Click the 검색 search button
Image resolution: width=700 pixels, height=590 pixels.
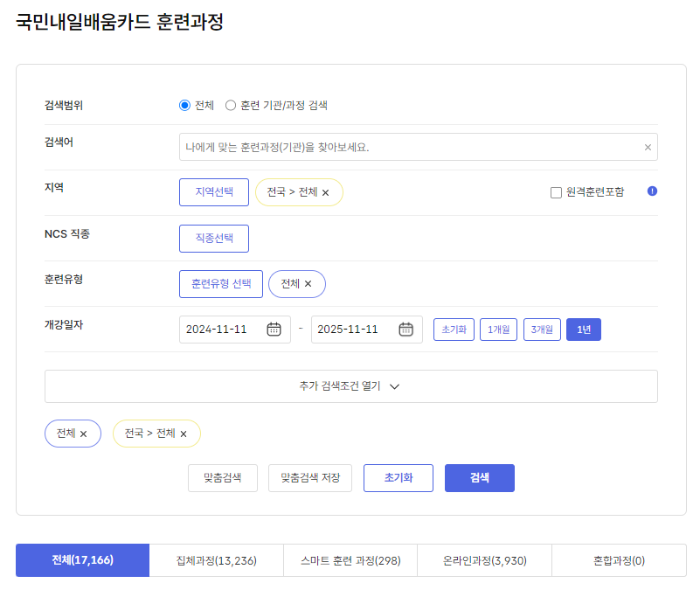click(x=479, y=478)
